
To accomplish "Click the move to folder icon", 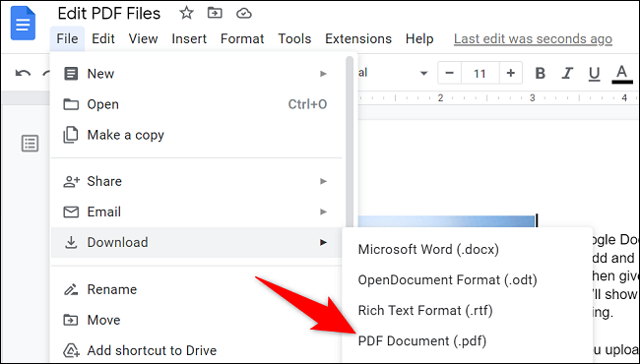I will point(215,14).
